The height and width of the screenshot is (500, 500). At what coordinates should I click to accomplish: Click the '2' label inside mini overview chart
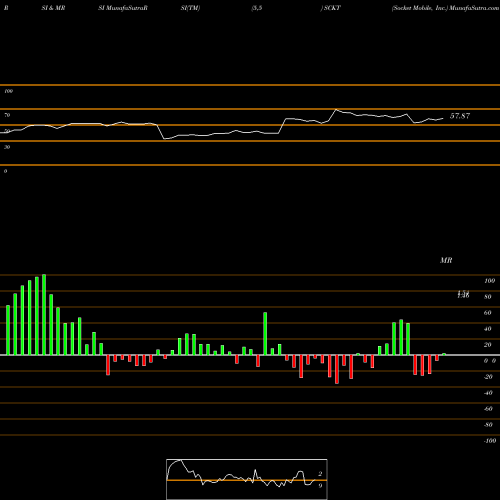tap(320, 474)
